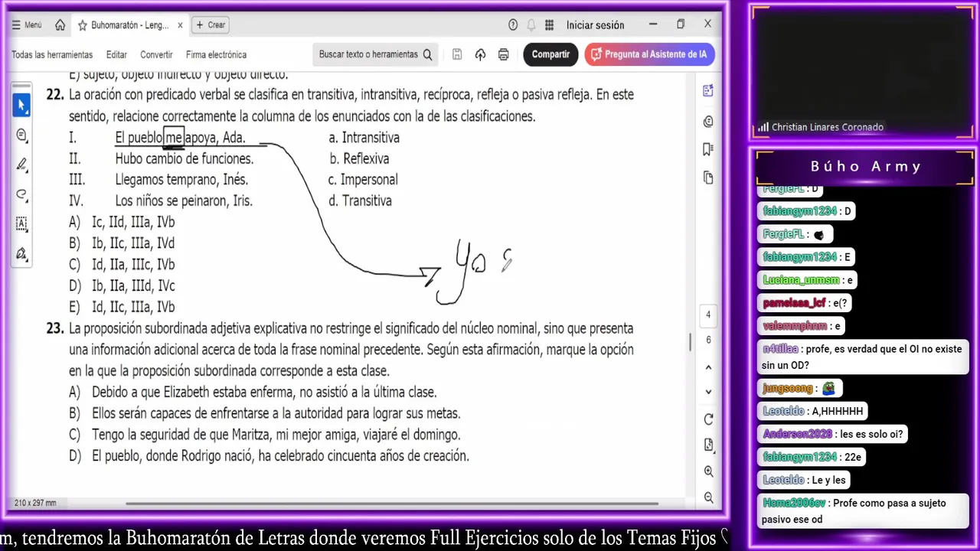This screenshot has width=980, height=551.
Task: Click classification 'a. Intransitiva'
Action: coord(364,138)
